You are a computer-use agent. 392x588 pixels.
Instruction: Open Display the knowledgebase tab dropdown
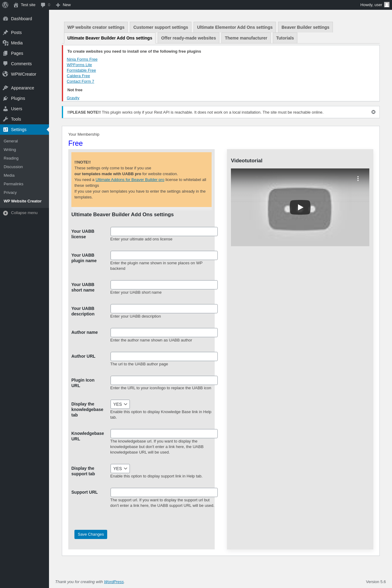pos(120,404)
